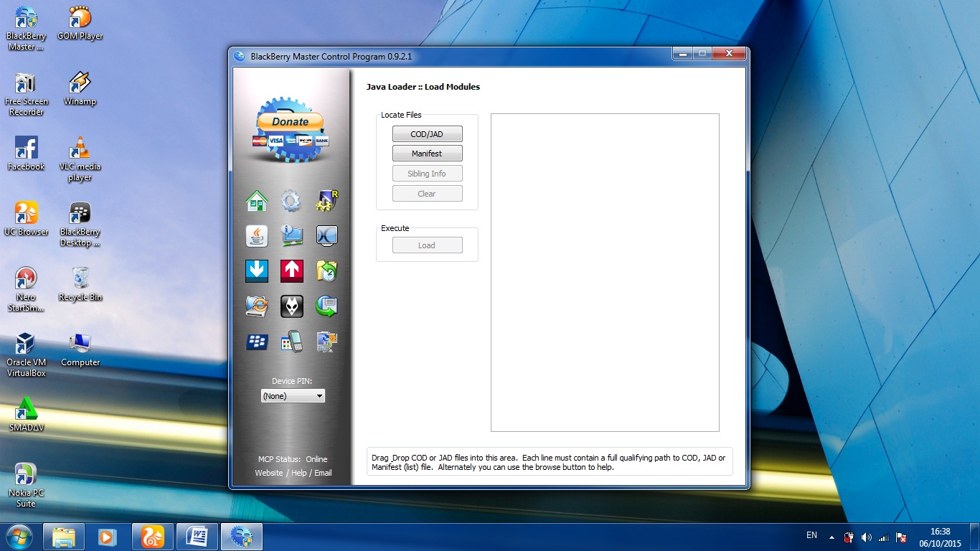This screenshot has height=551, width=980.
Task: Expand the Device PIN dropdown
Action: point(293,396)
